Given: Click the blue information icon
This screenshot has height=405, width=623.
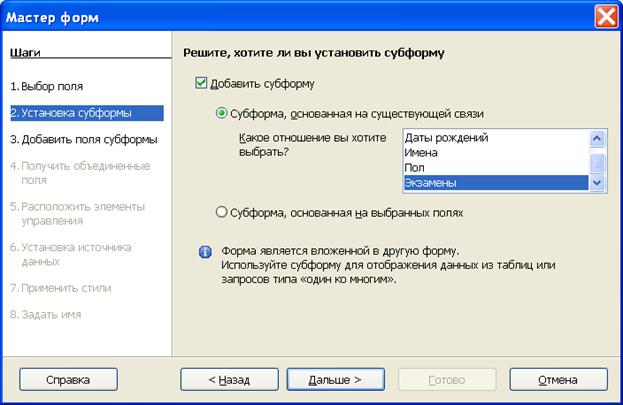Looking at the screenshot, I should click(x=205, y=252).
